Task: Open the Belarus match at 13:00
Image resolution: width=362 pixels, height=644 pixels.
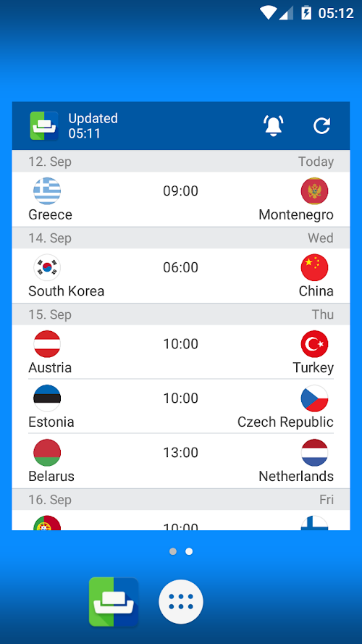Action: [181, 461]
